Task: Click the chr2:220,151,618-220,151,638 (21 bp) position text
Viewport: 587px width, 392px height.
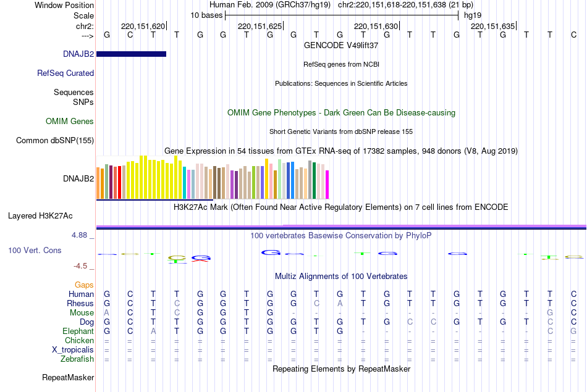Action: pos(406,5)
